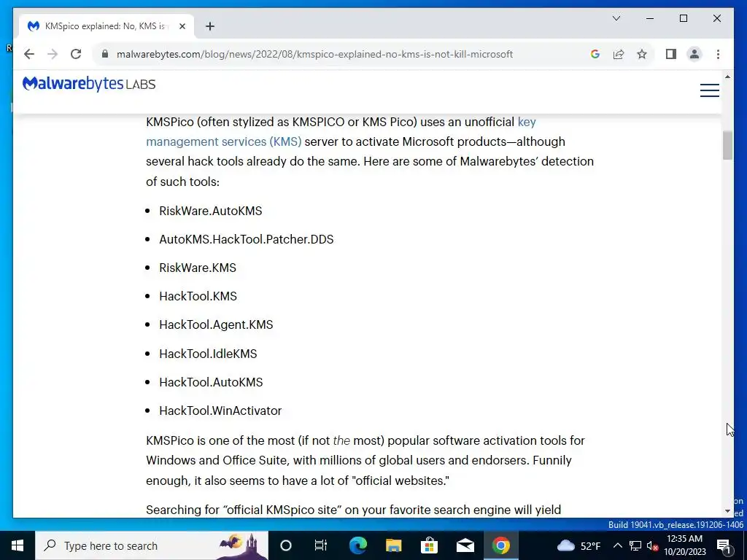Screen dimensions: 747x560
Task: Open Microsoft Store from taskbar
Action: coord(429,545)
